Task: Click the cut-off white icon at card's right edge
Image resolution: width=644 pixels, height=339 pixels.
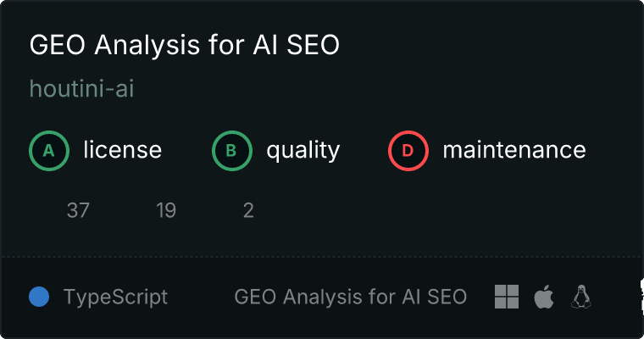Action: coord(641,296)
